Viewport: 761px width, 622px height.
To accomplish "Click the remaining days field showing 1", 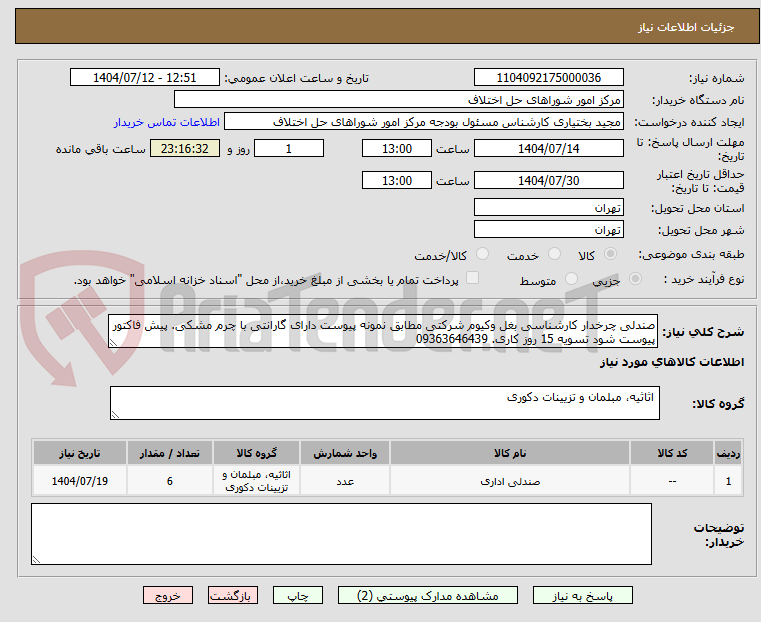I will coord(289,148).
